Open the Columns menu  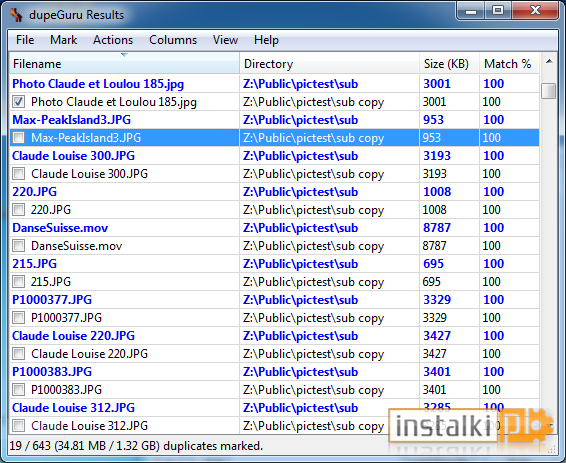pyautogui.click(x=173, y=40)
